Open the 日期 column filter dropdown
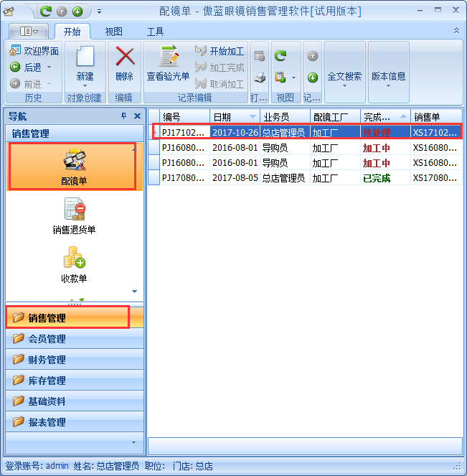Viewport: 467px width, 476px height. [x=253, y=116]
